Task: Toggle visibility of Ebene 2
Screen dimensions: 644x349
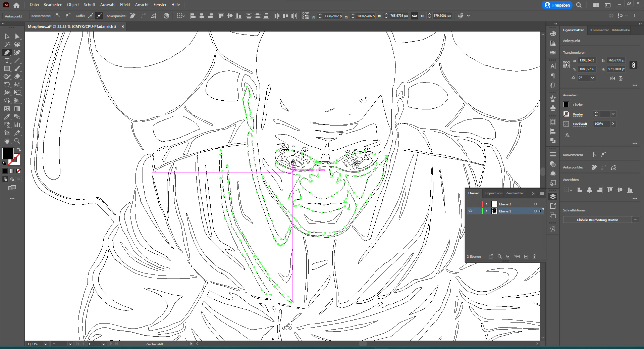Action: click(470, 204)
